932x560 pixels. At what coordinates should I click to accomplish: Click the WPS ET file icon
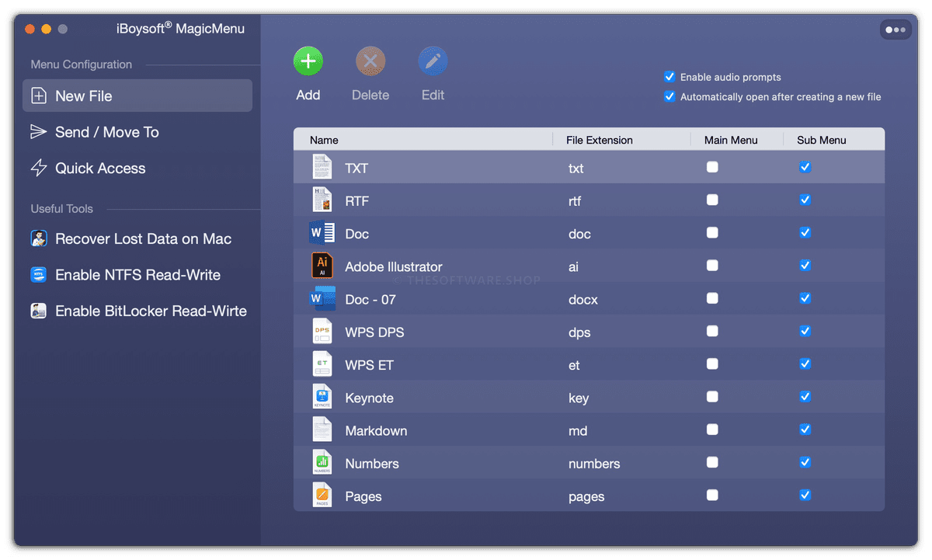click(x=322, y=364)
